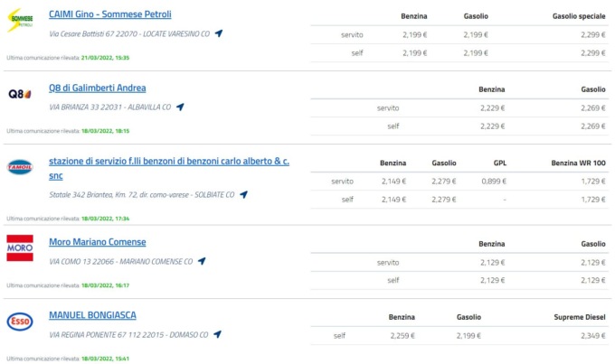Open Q8 di Galimberti Andrea link
This screenshot has width=615, height=364.
[x=98, y=88]
